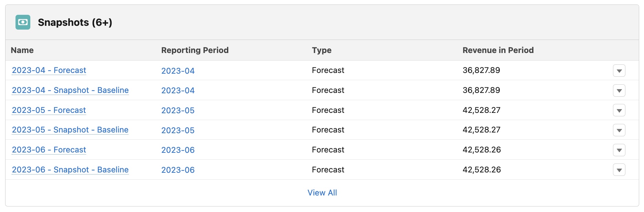The width and height of the screenshot is (644, 212).
Task: Click the Revenue in Period column header
Action: point(498,50)
